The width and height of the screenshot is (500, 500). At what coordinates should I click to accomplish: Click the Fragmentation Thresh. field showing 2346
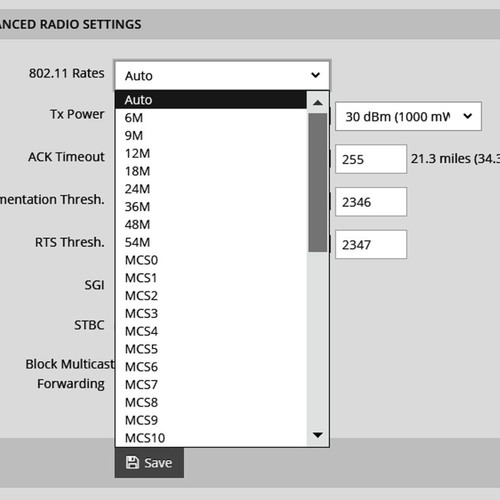tap(371, 202)
